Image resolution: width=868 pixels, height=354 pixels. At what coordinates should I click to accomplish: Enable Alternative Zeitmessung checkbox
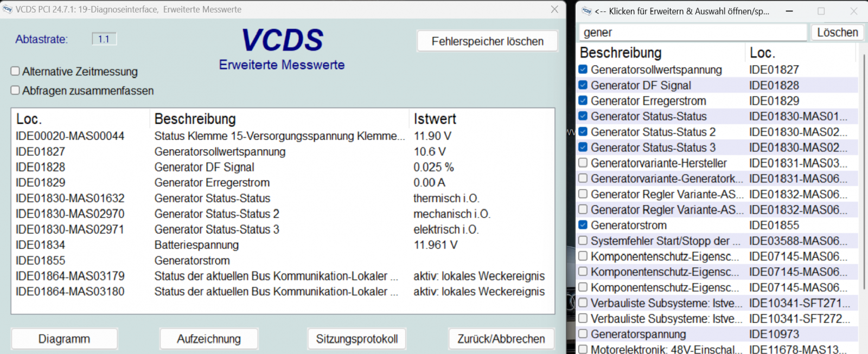[x=15, y=71]
